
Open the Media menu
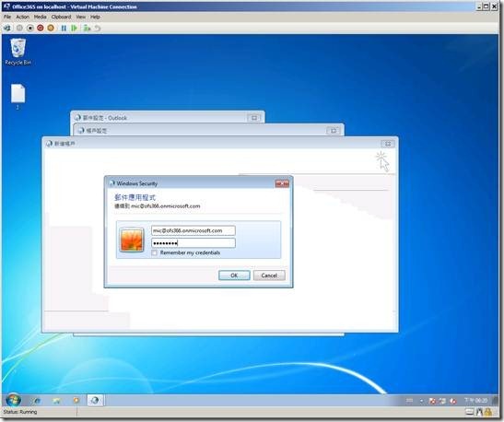41,17
